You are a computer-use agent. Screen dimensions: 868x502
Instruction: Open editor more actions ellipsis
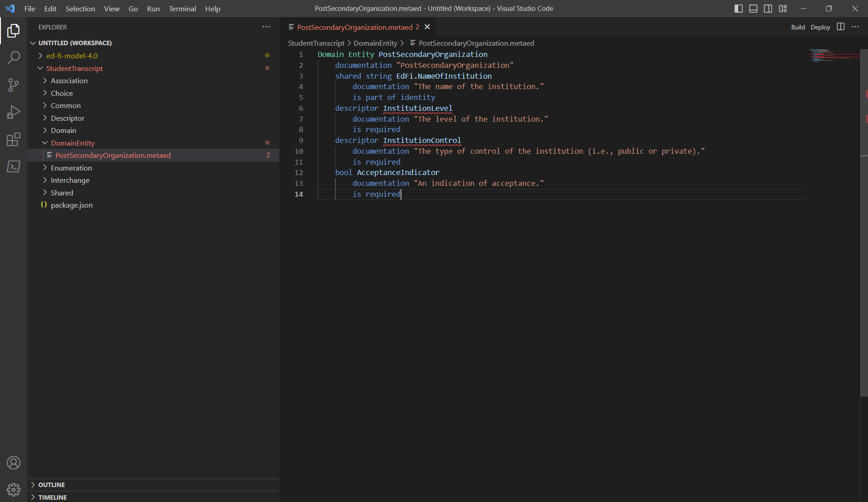tap(855, 27)
